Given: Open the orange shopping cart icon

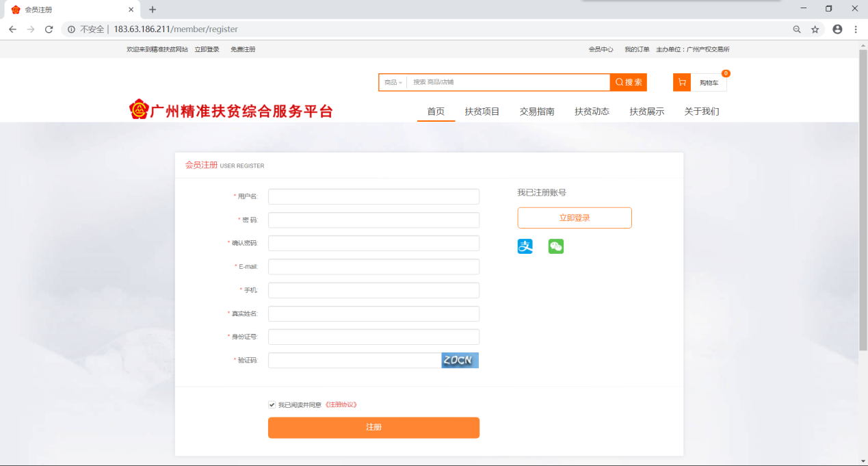Looking at the screenshot, I should point(681,83).
